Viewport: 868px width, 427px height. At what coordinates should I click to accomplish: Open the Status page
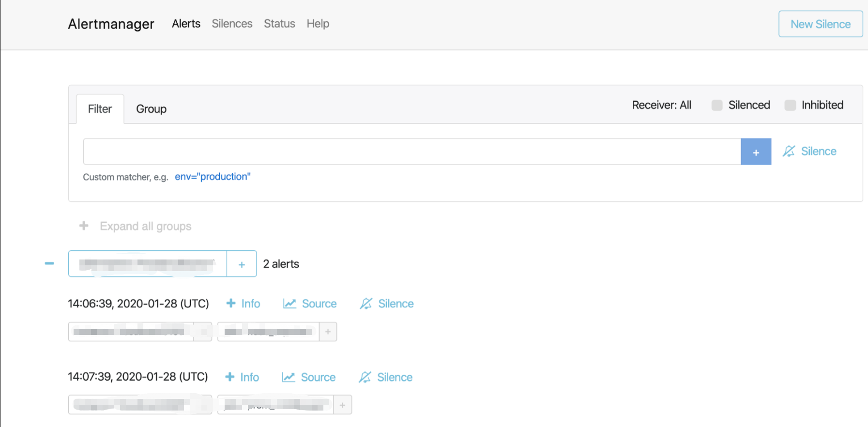click(x=279, y=24)
